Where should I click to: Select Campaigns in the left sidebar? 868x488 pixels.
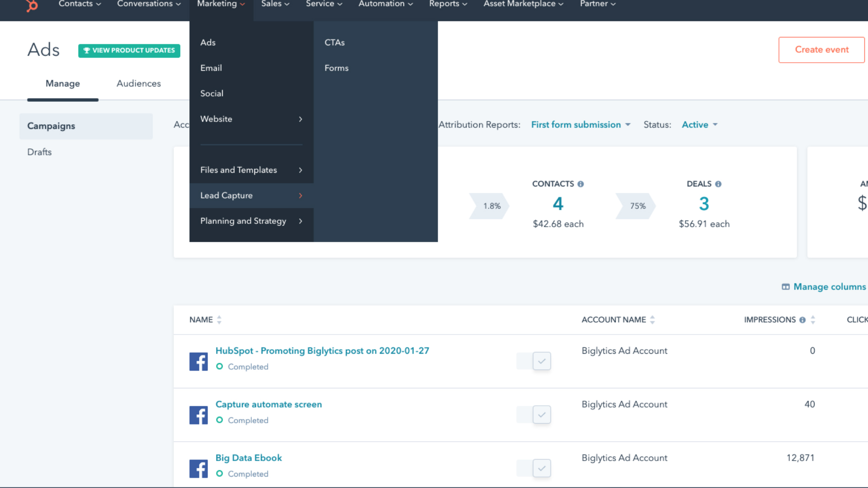pyautogui.click(x=86, y=126)
